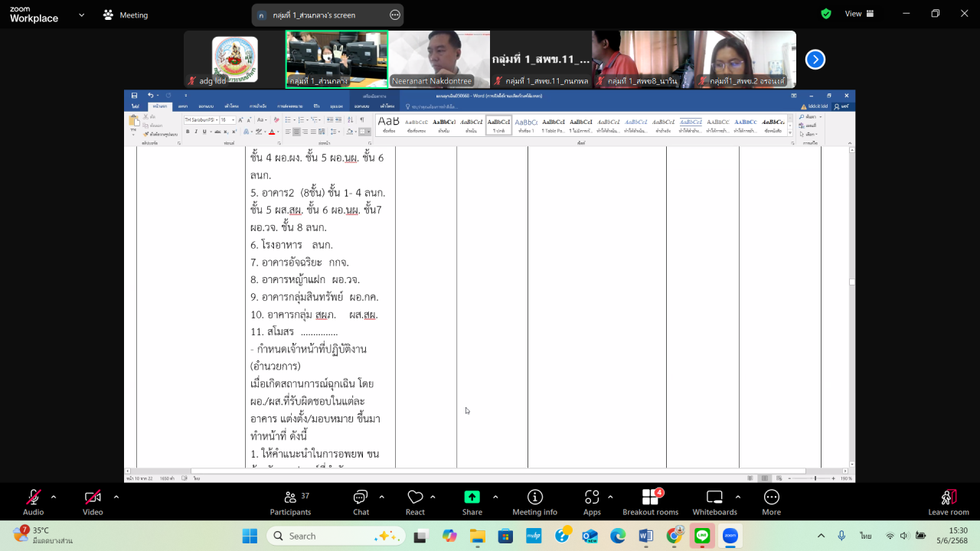
Task: Show next participants with the right arrow
Action: click(815, 59)
